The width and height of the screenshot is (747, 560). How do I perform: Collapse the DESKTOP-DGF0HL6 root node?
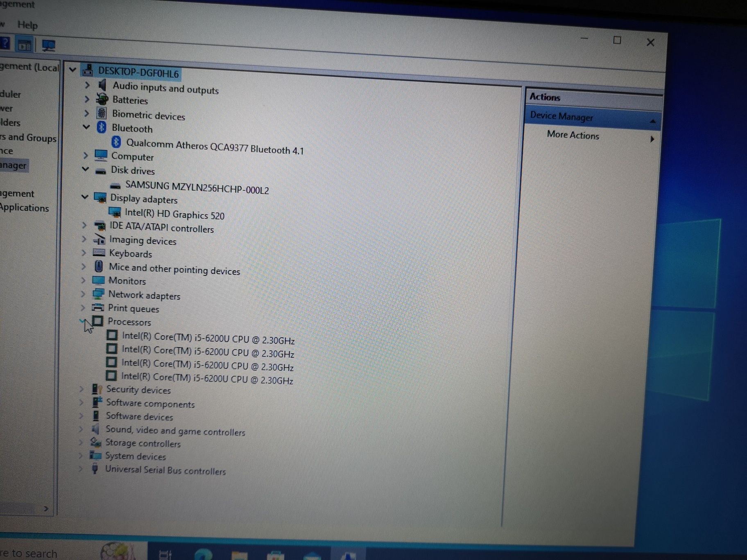[72, 70]
